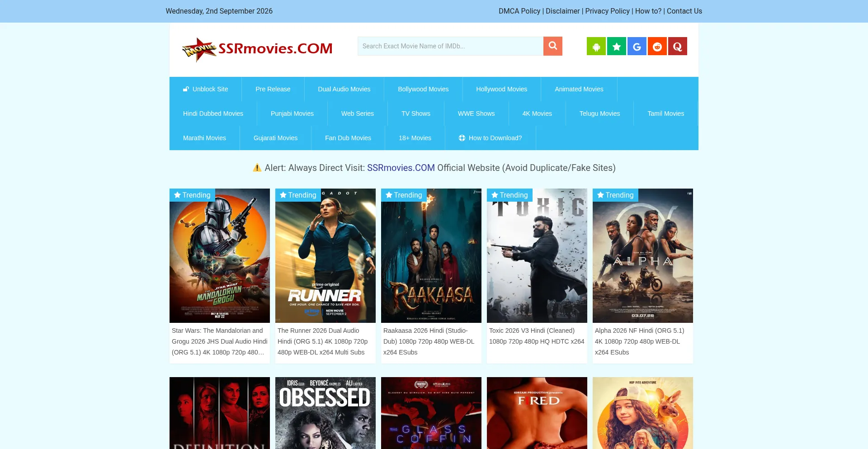
Task: Browse Hollywood Movies category
Action: (x=502, y=89)
